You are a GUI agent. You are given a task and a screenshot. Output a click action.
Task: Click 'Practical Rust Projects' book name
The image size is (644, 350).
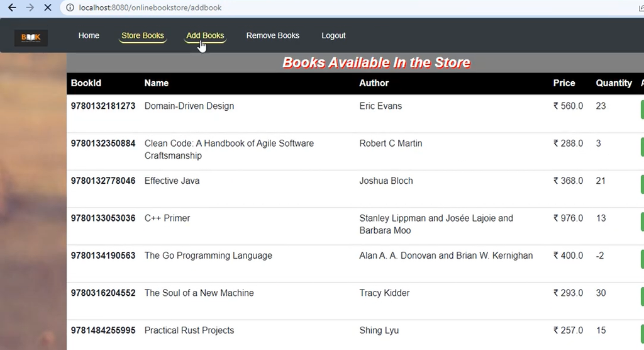pos(189,330)
